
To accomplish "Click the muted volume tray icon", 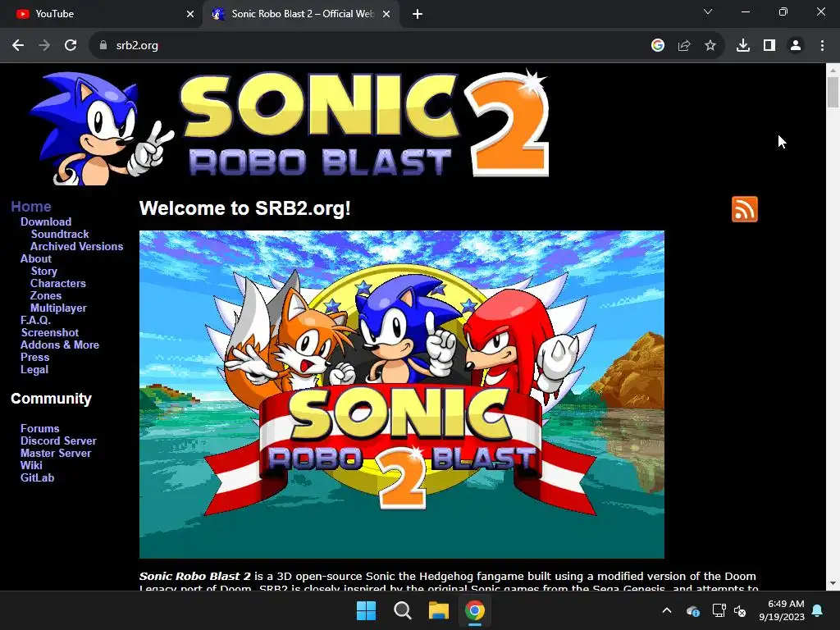I will (741, 610).
